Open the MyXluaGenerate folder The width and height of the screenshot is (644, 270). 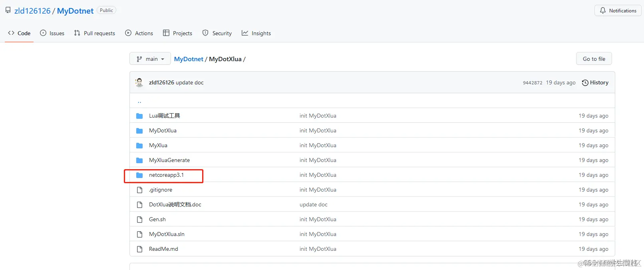tap(169, 160)
